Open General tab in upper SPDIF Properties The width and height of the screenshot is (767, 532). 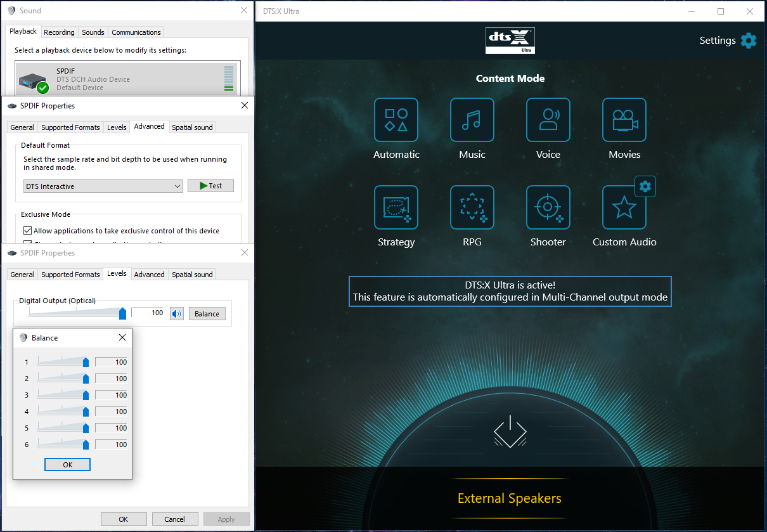[x=22, y=127]
